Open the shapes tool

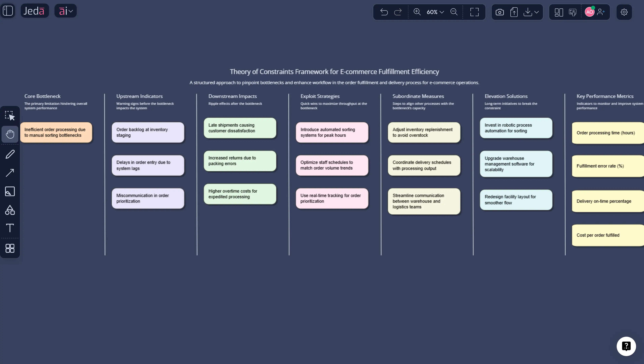click(x=10, y=210)
